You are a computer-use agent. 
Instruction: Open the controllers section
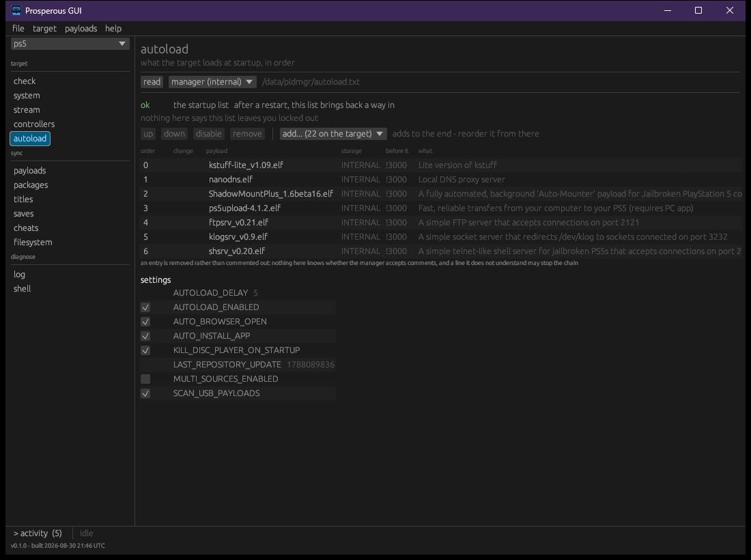pos(34,124)
